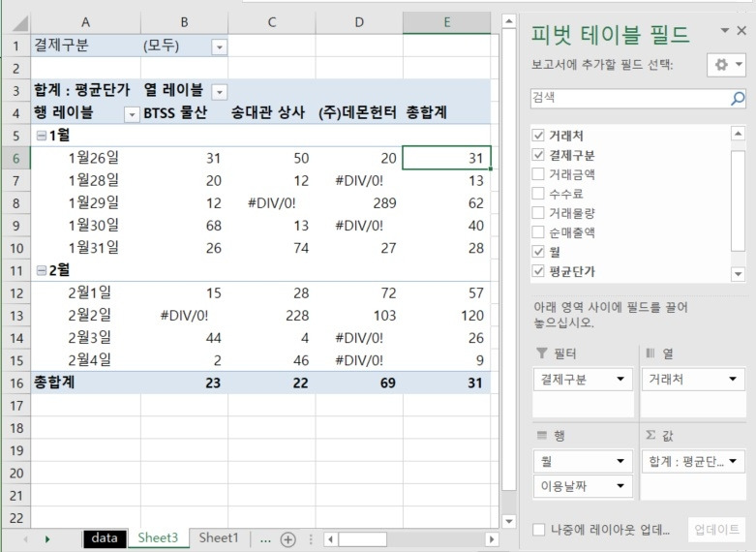Click the worksheet vertical scroll down arrow

click(x=508, y=521)
